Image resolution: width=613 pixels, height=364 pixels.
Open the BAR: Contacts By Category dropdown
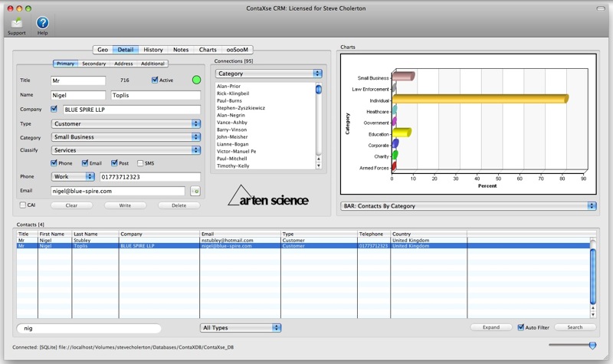(x=467, y=206)
